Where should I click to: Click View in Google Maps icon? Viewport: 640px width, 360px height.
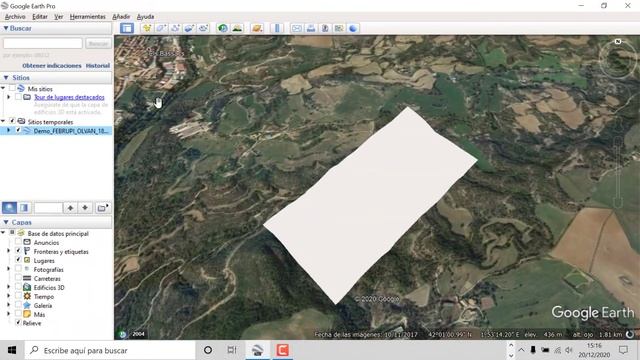point(339,28)
